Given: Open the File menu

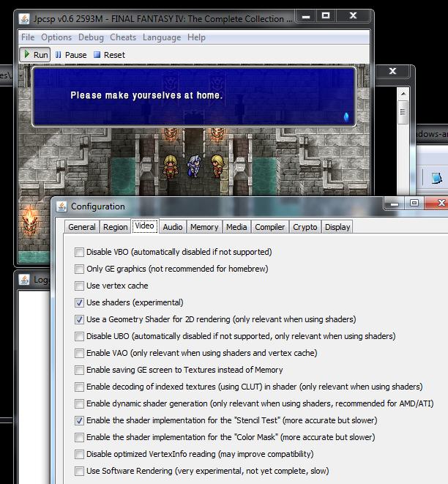Looking at the screenshot, I should [x=28, y=37].
